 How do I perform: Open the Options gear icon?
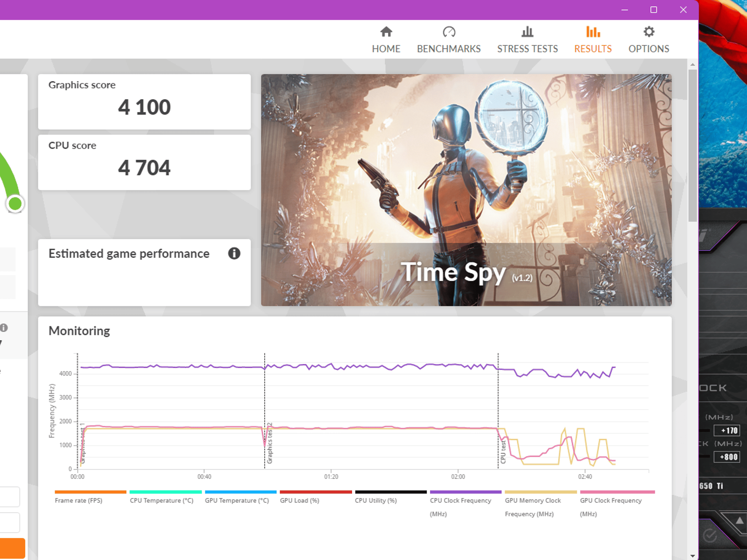click(649, 32)
